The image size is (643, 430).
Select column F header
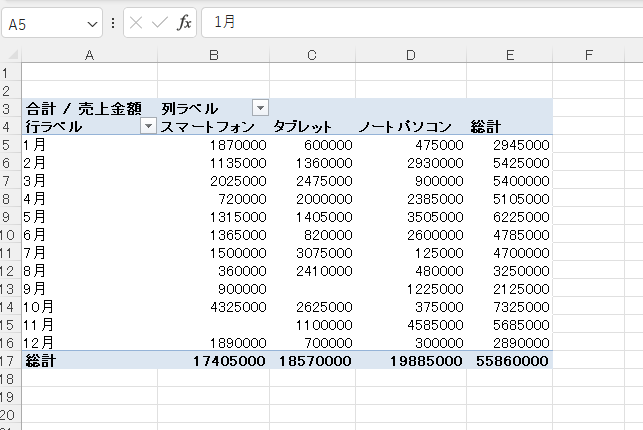589,55
